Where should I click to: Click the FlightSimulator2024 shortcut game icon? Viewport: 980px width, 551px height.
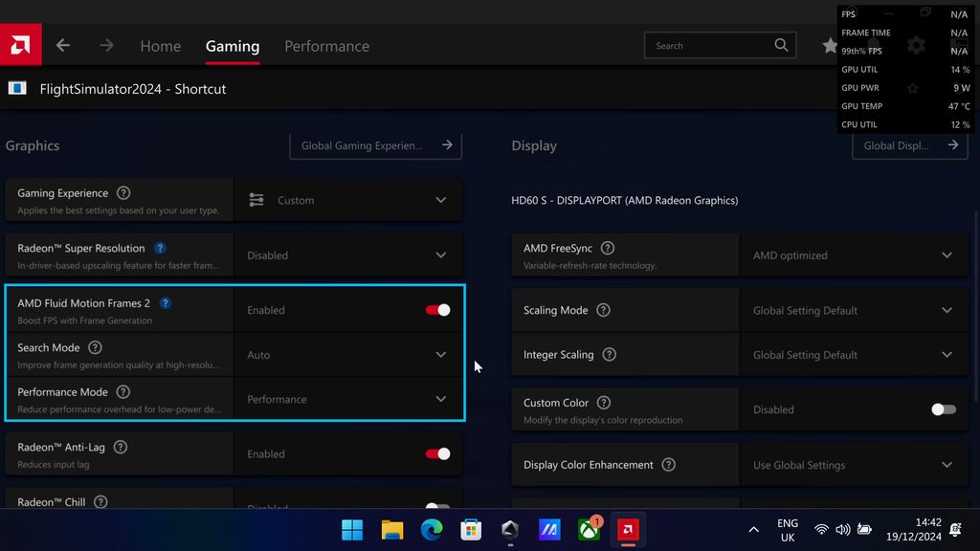(17, 88)
